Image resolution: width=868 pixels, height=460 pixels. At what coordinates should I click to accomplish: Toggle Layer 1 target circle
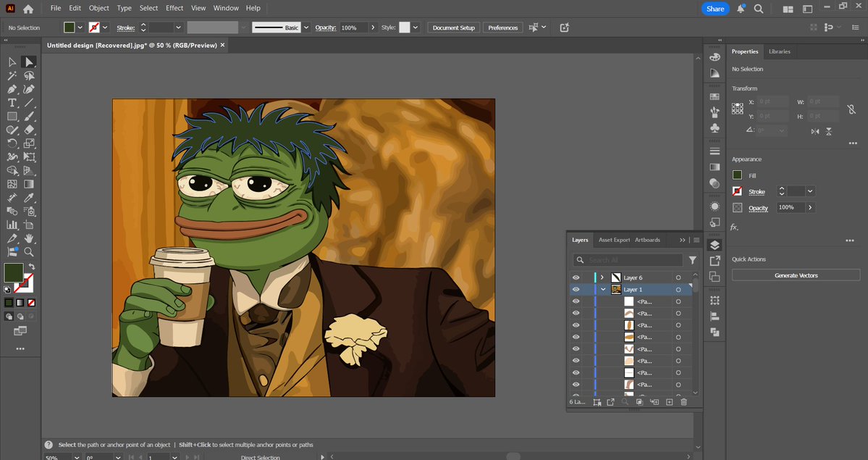pos(678,289)
